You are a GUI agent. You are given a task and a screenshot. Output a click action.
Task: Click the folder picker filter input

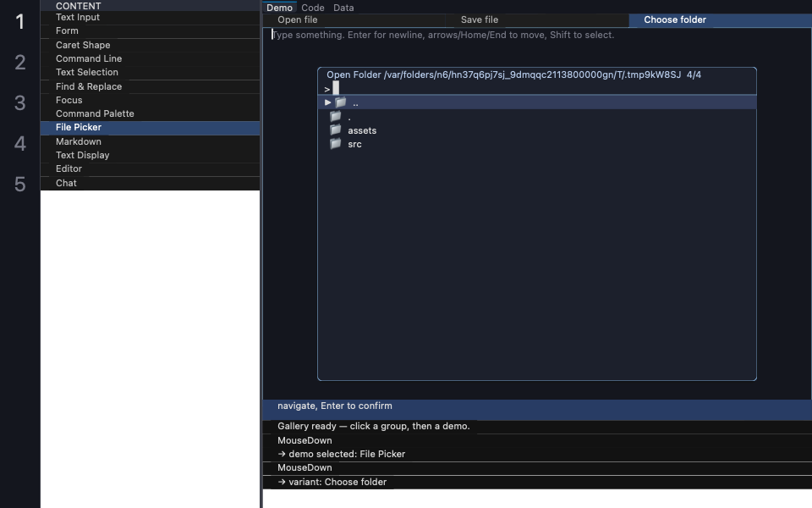(537, 89)
